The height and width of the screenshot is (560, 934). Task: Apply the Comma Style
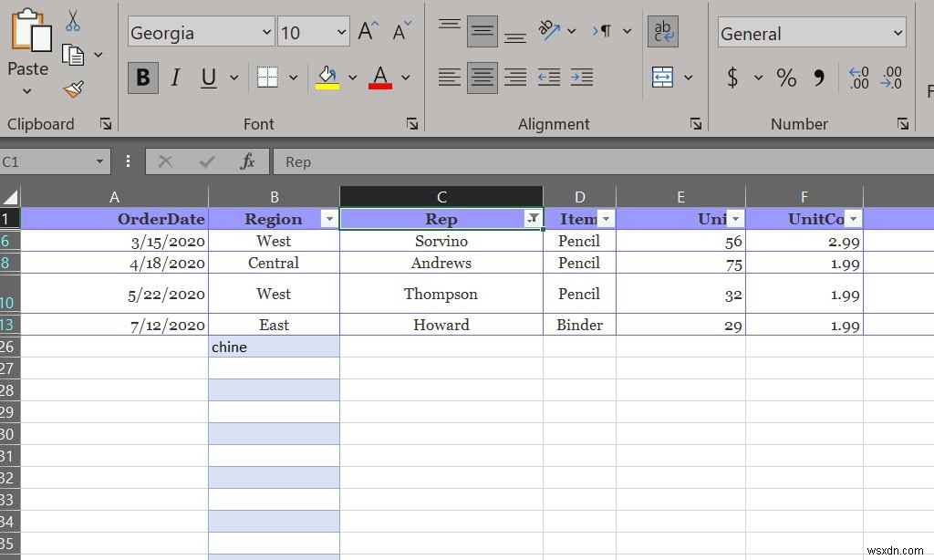pos(818,78)
